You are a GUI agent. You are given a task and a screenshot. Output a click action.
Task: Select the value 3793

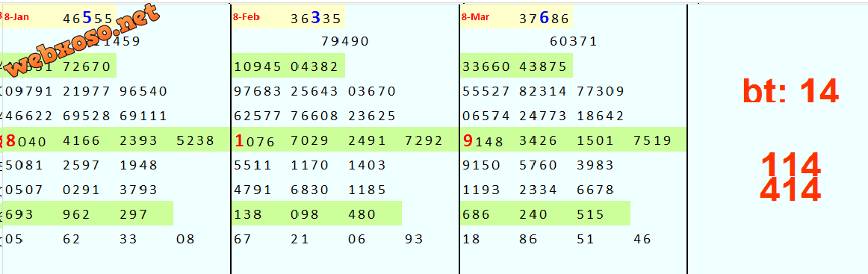pos(138,190)
